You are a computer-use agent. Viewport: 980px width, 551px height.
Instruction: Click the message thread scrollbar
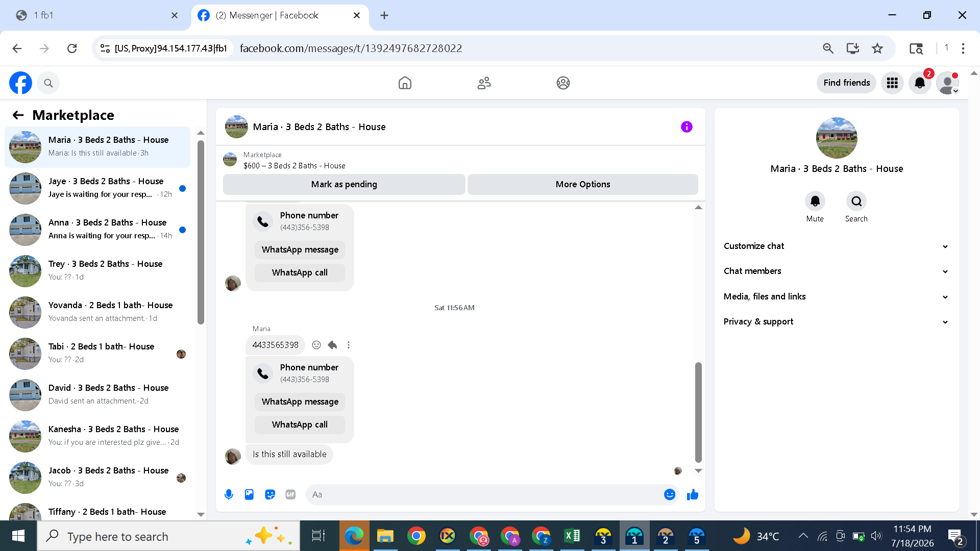tap(698, 412)
